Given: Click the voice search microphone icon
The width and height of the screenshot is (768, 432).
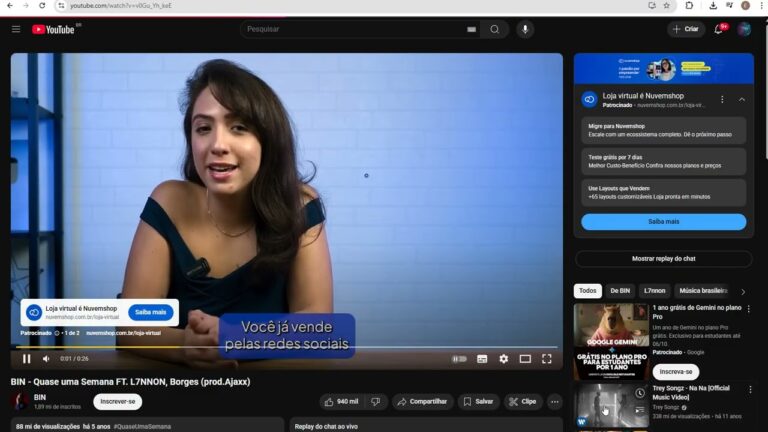Looking at the screenshot, I should 524,29.
